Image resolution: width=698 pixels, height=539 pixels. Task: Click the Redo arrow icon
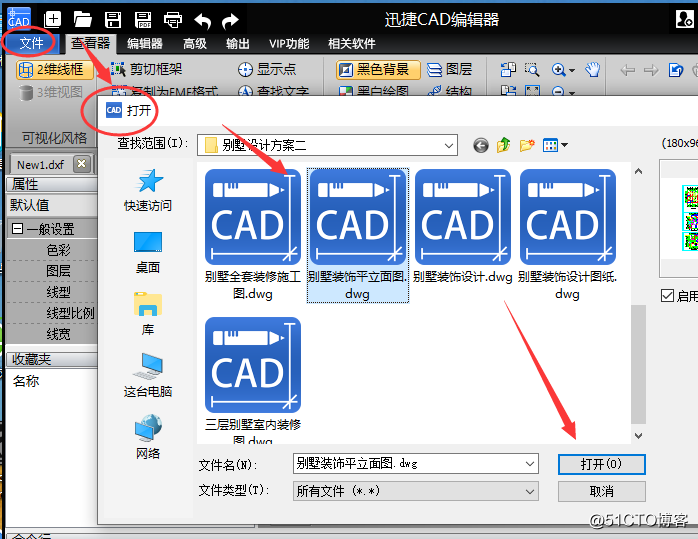(x=230, y=20)
